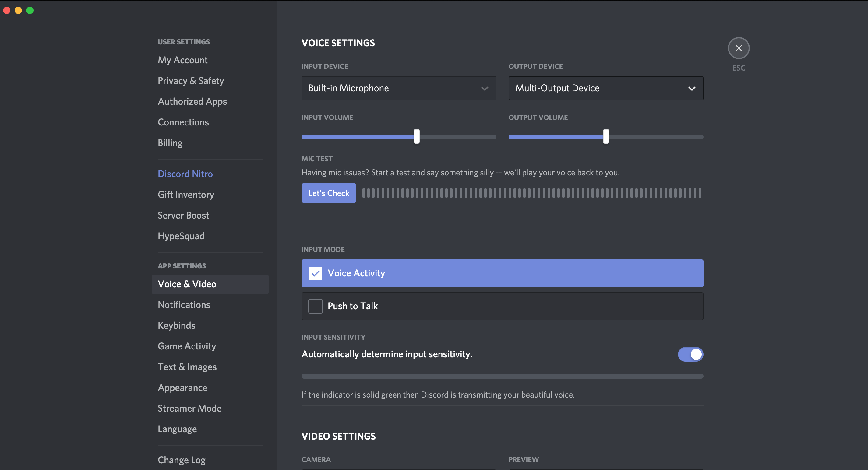868x470 pixels.
Task: Toggle Voice Activity input mode
Action: coord(315,273)
